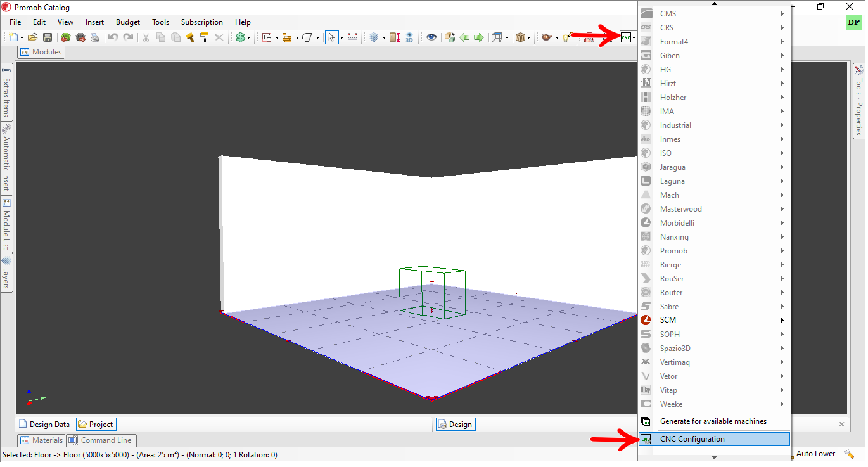Select CNC Configuration menu entry
868x467 pixels.
tap(715, 439)
